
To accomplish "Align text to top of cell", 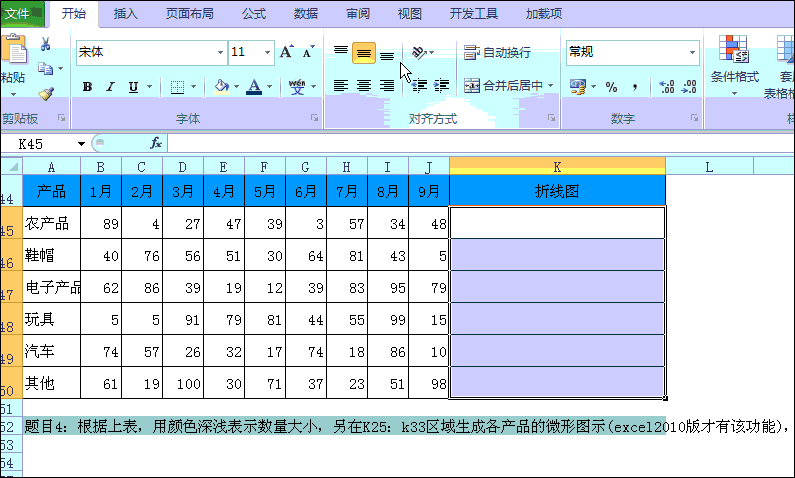I will coord(341,52).
